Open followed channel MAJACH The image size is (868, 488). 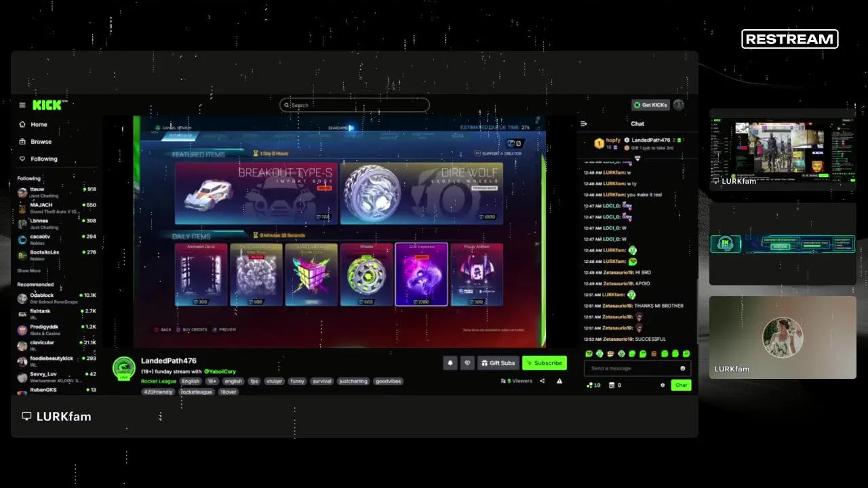[x=57, y=207]
